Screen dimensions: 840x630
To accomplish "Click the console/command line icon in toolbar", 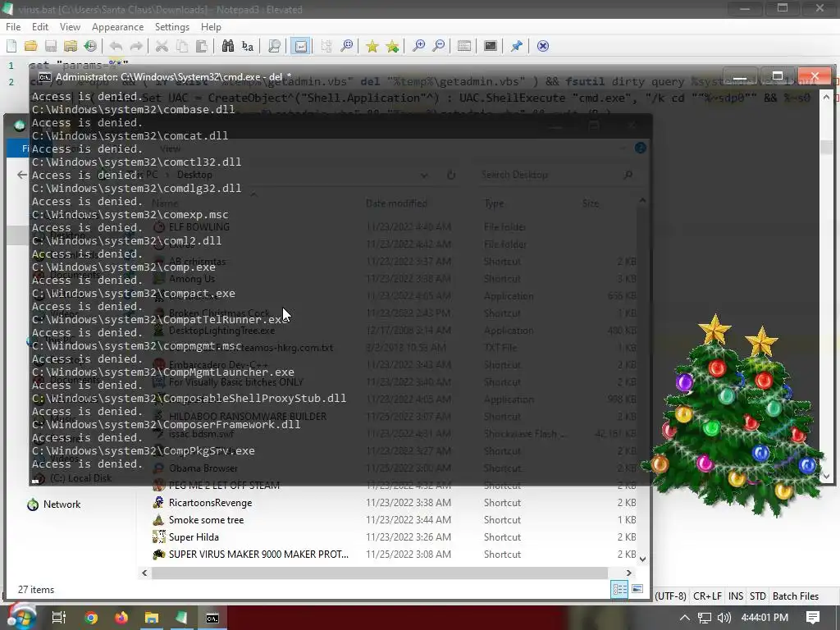I will [x=491, y=46].
